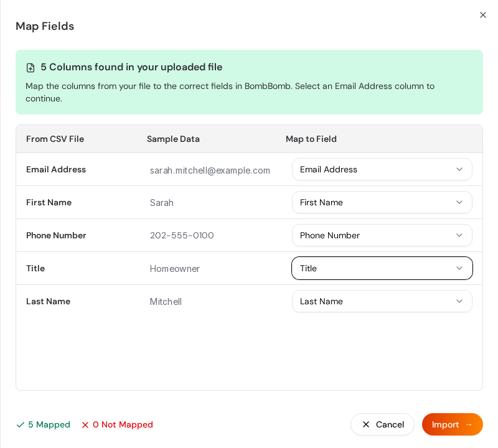
Task: Click the From CSV File column header
Action: point(55,139)
